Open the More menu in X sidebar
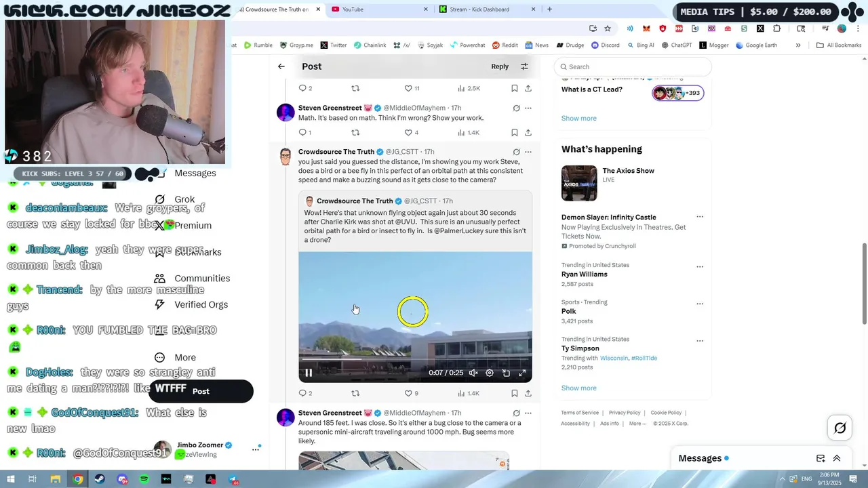This screenshot has height=488, width=868. pos(176,358)
